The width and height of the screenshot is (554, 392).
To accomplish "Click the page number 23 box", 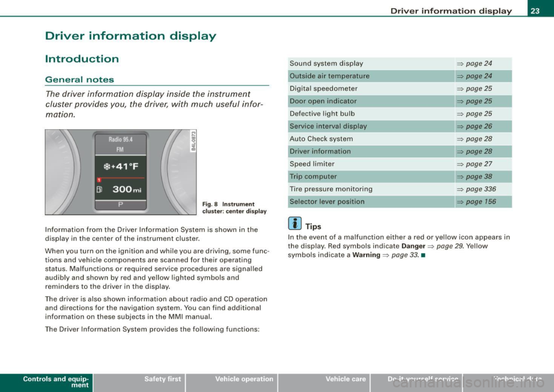I will coord(535,10).
